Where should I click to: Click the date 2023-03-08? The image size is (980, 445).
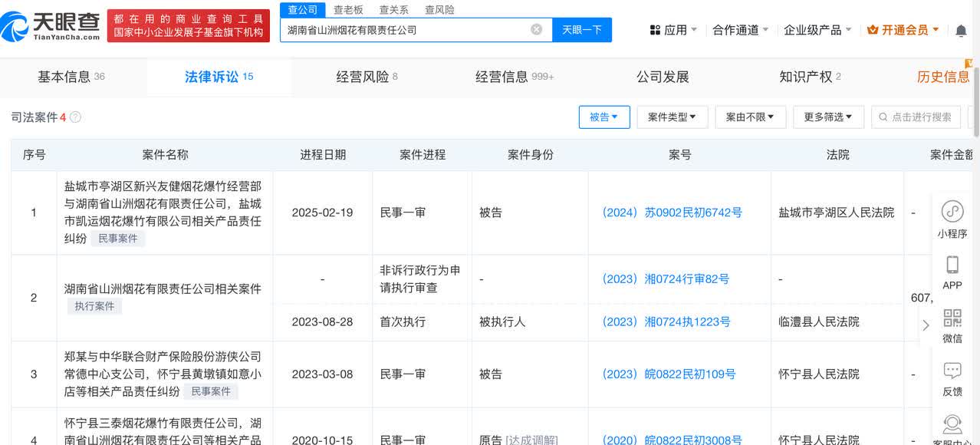[x=322, y=374]
